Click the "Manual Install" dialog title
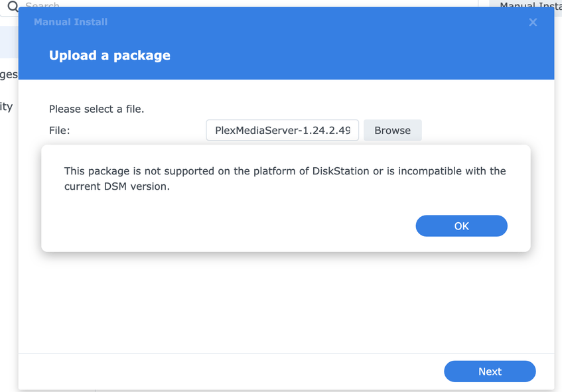The image size is (562, 392). (70, 22)
